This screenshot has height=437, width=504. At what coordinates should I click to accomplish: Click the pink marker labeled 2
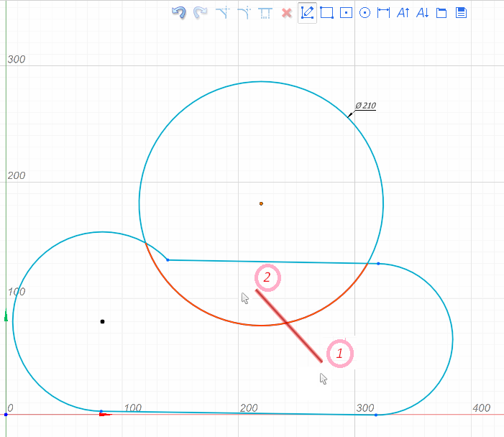[266, 277]
